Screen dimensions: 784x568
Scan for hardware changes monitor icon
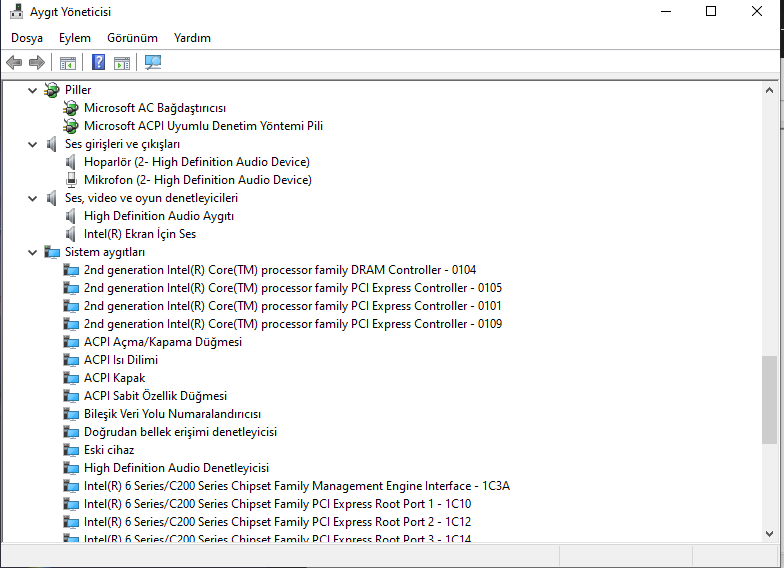(152, 62)
